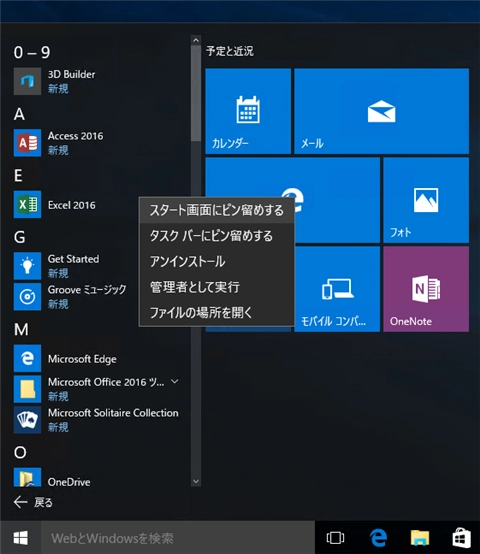Click the Get Started label
Screen dimensions: 480x554
[x=73, y=259]
